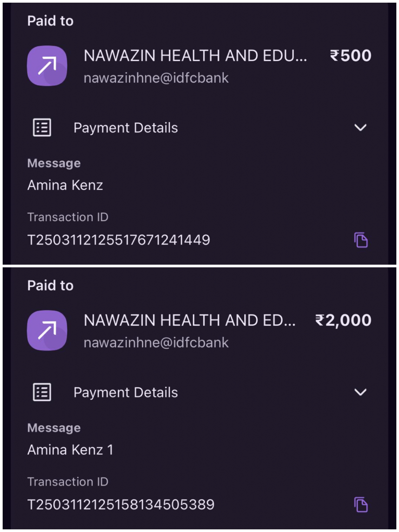The width and height of the screenshot is (399, 532).
Task: Click the message text 'Amina Kenz 1'
Action: 70,450
